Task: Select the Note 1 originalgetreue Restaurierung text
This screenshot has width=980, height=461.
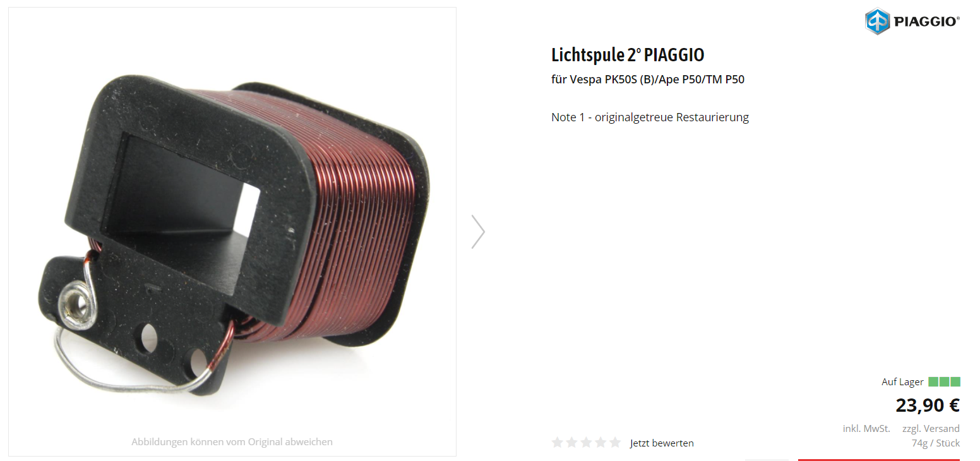Action: (x=650, y=117)
